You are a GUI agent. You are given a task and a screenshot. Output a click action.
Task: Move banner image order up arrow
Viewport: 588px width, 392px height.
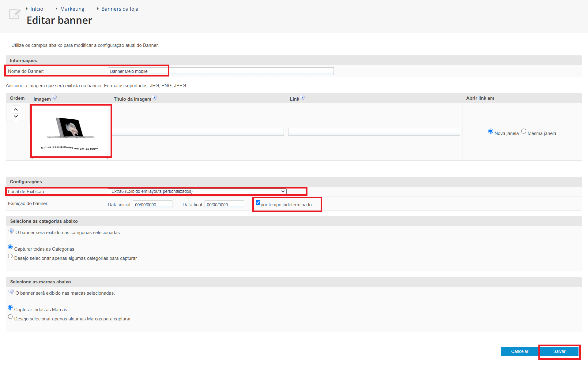pos(16,110)
